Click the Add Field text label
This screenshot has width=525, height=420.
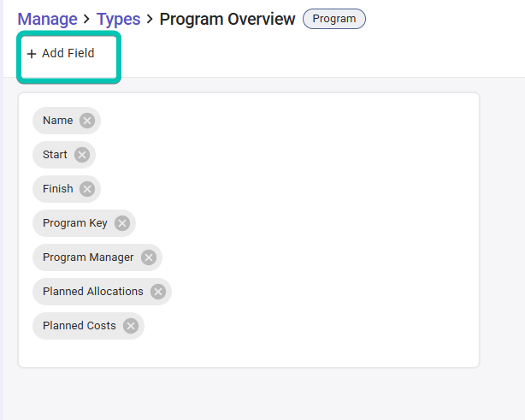click(x=68, y=53)
